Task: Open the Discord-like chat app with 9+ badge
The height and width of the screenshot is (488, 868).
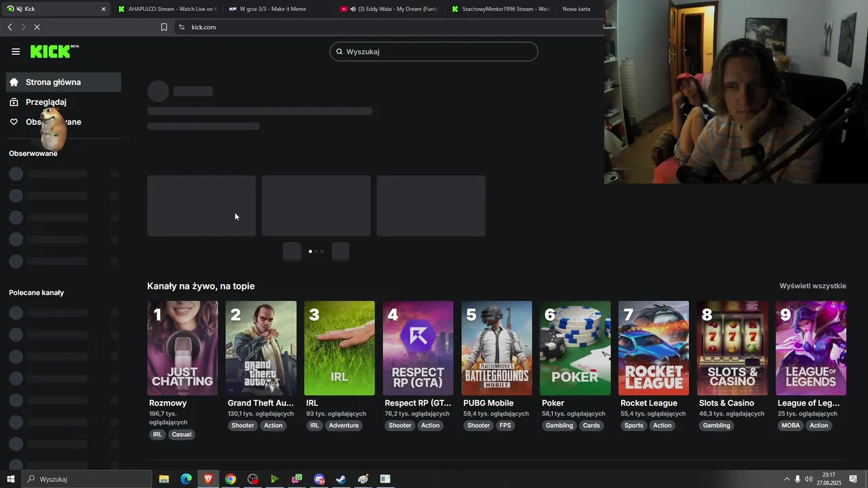Action: pyautogui.click(x=319, y=479)
